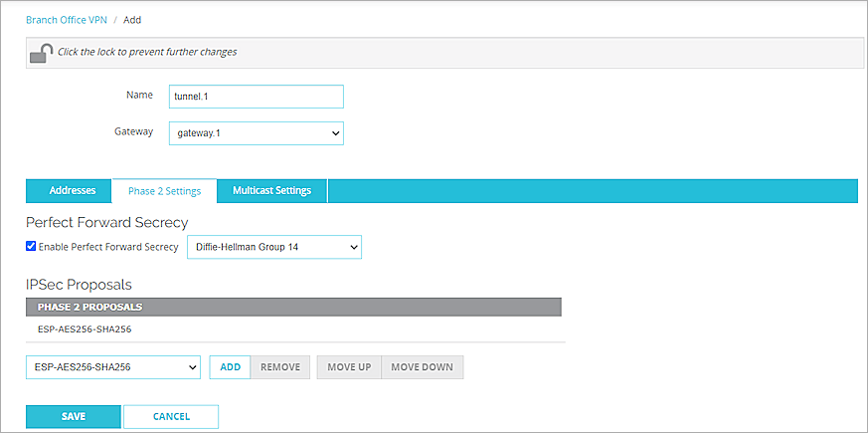Uncheck Enable Perfect Forward Secrecy checkbox
Viewport: 868px width, 433px height.
click(x=31, y=247)
